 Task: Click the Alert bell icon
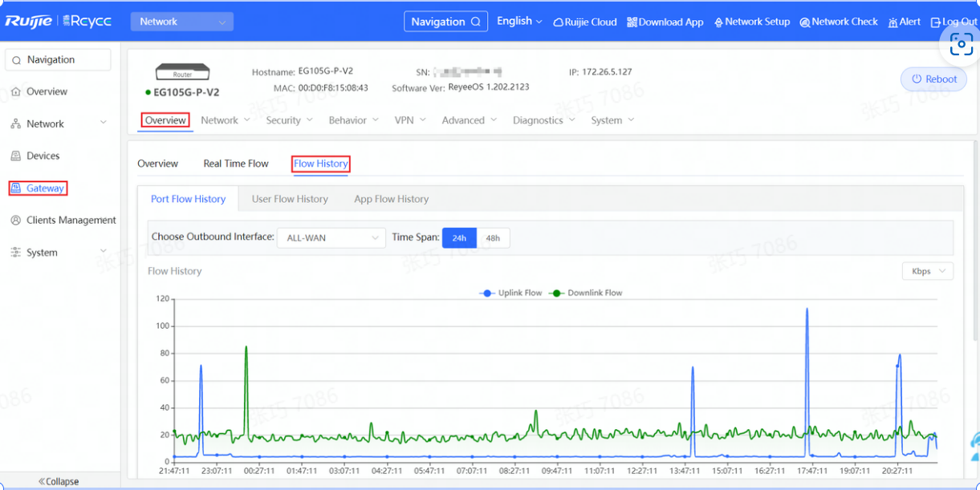[893, 22]
